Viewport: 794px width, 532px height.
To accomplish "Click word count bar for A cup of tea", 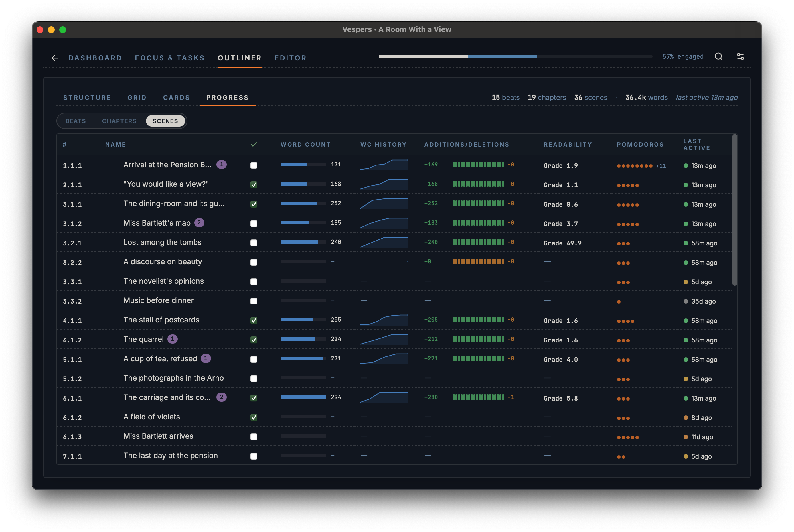I will coord(303,359).
